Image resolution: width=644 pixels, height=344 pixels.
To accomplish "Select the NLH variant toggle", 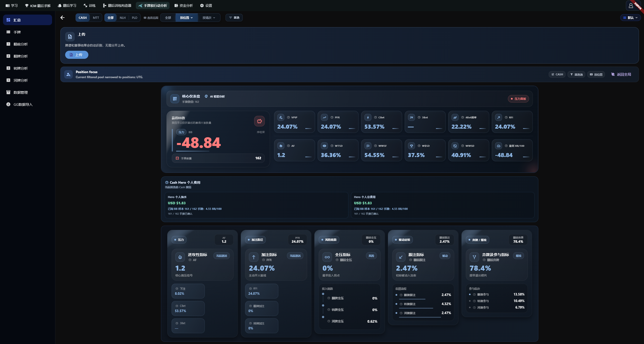I will click(123, 18).
